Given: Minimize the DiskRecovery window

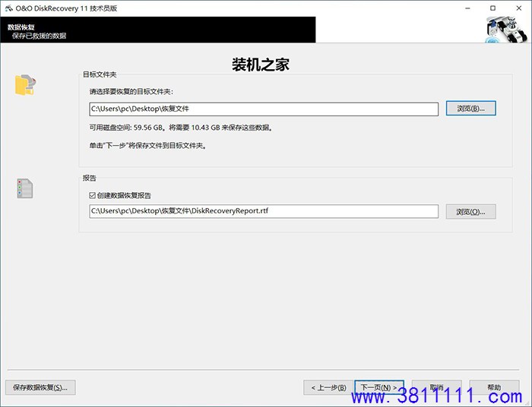Looking at the screenshot, I should (467, 8).
